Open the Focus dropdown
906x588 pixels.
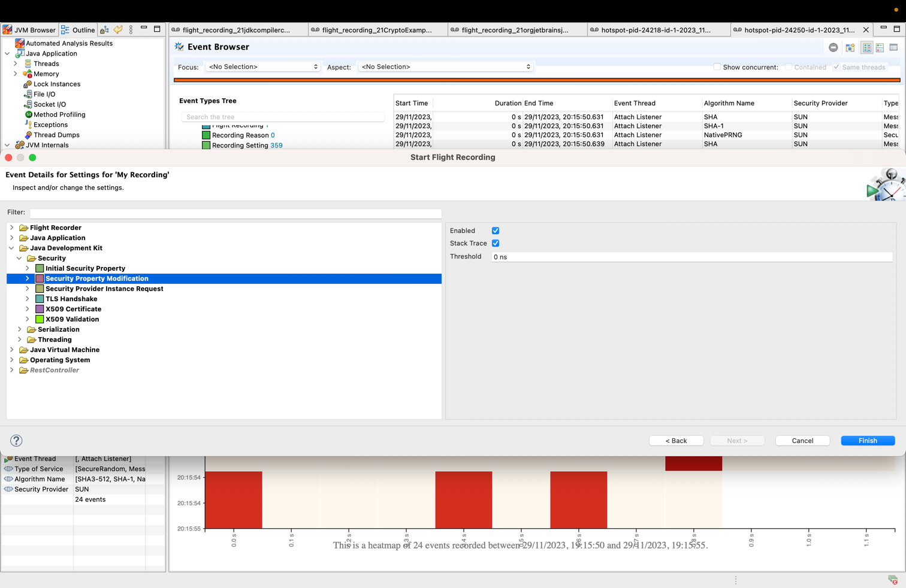[x=262, y=67]
